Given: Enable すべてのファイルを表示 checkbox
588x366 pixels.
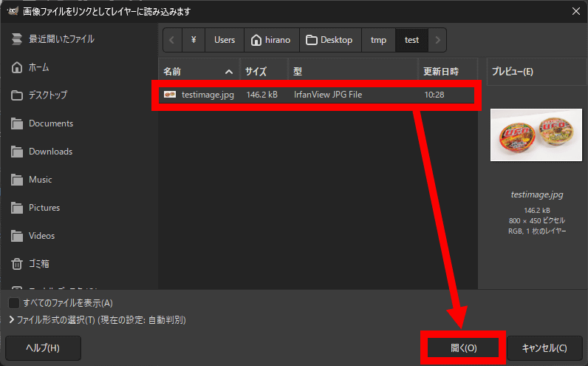Looking at the screenshot, I should click(x=14, y=302).
